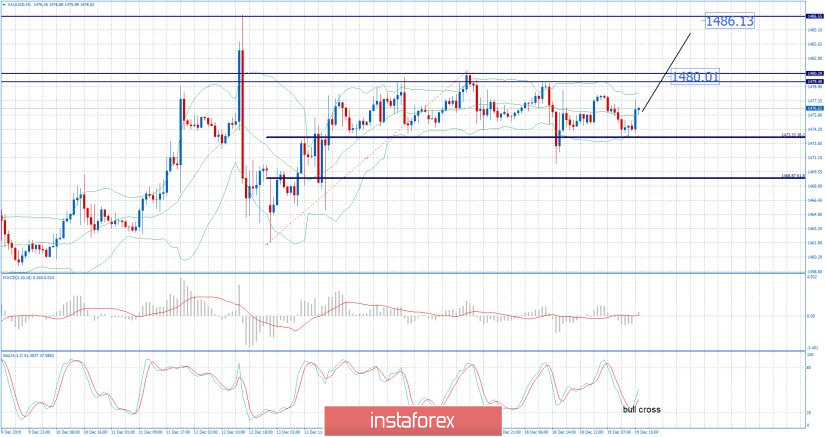Click the 1463.35 value on price scale
This screenshot has height=437, width=825.
(x=814, y=229)
